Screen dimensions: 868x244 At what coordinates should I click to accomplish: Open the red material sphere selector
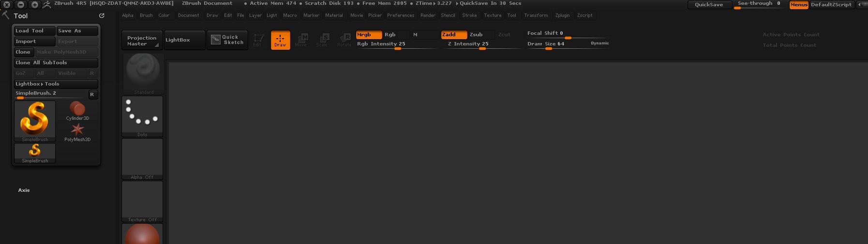[x=142, y=234]
